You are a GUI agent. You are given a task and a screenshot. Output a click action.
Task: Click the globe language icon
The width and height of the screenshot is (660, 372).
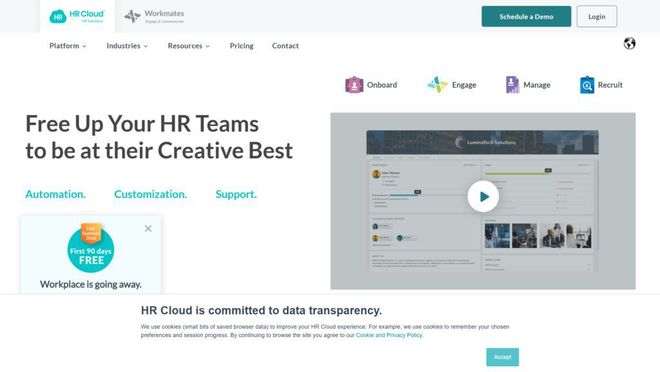(x=629, y=43)
